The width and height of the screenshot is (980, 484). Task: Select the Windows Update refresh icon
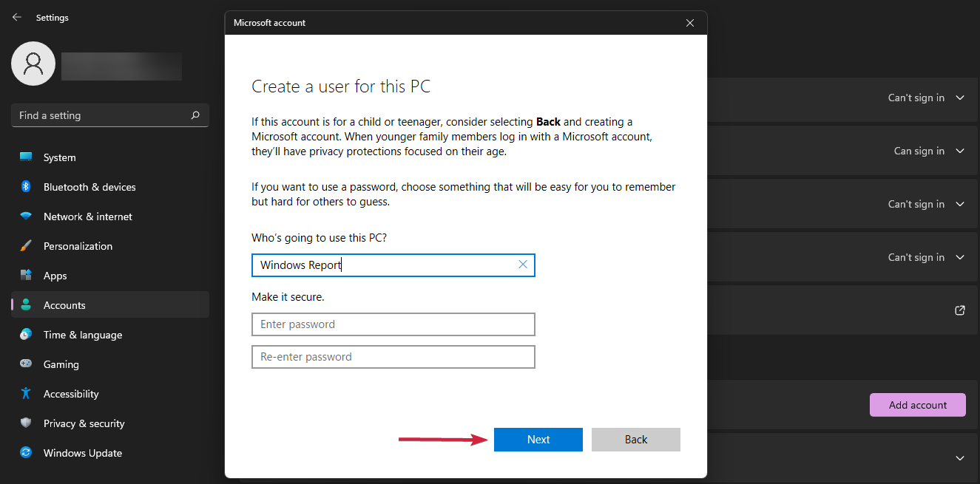click(x=26, y=453)
